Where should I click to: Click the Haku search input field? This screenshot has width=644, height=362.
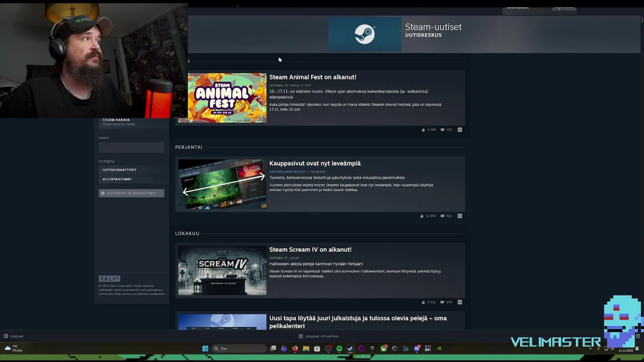tap(131, 147)
